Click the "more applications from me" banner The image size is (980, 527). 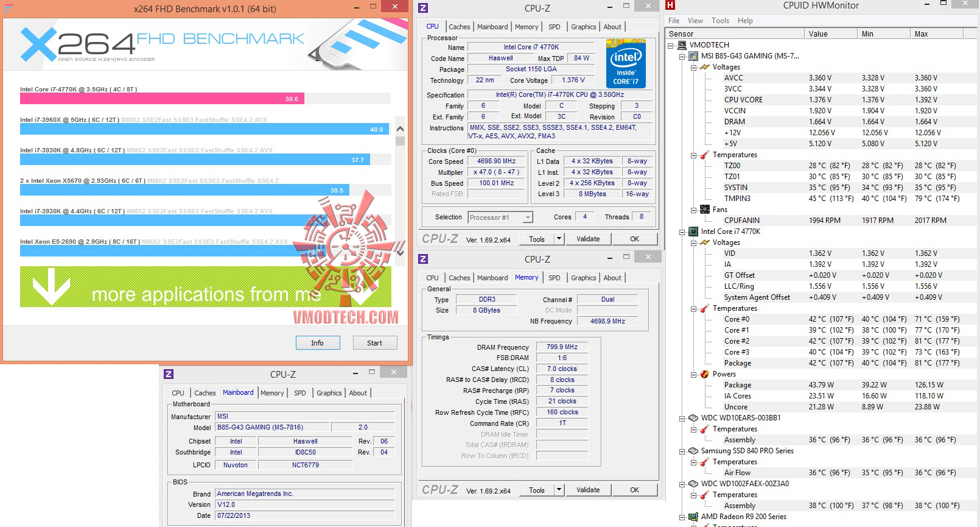[206, 286]
